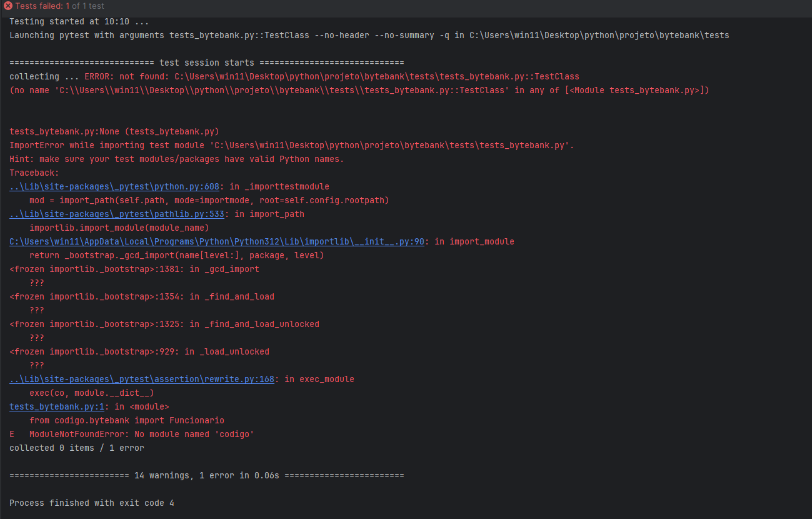812x519 pixels.
Task: Open the tests_bytebank.py:1 source link
Action: tap(57, 406)
